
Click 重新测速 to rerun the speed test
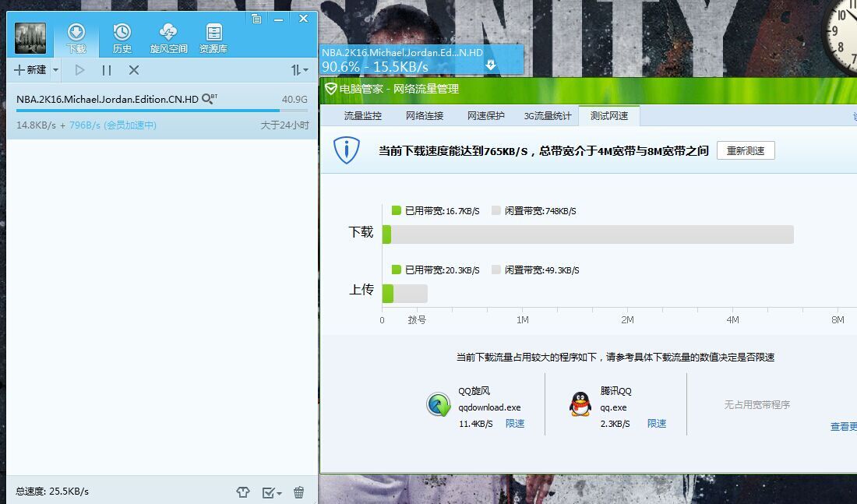[746, 151]
